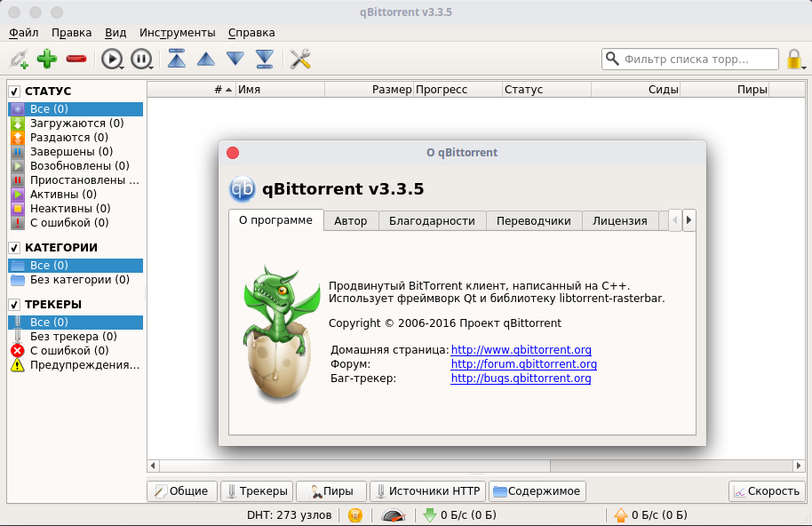Select Активны (0) filter
Image resolution: width=812 pixels, height=526 pixels.
[76, 195]
